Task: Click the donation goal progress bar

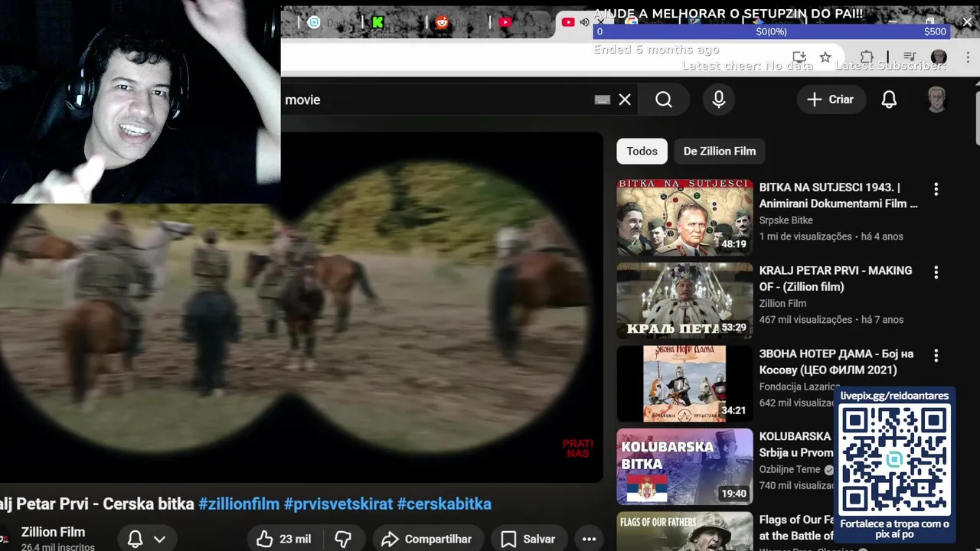Action: pyautogui.click(x=772, y=31)
